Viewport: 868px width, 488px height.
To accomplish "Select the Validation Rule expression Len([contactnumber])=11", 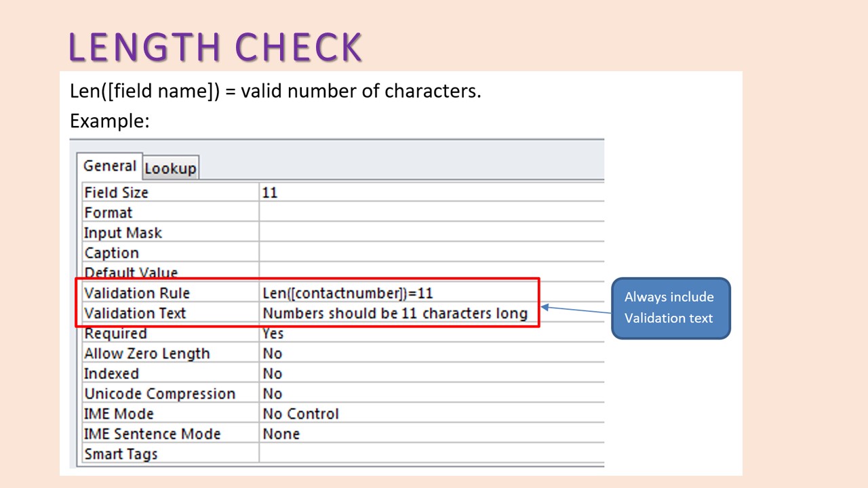I will (348, 293).
